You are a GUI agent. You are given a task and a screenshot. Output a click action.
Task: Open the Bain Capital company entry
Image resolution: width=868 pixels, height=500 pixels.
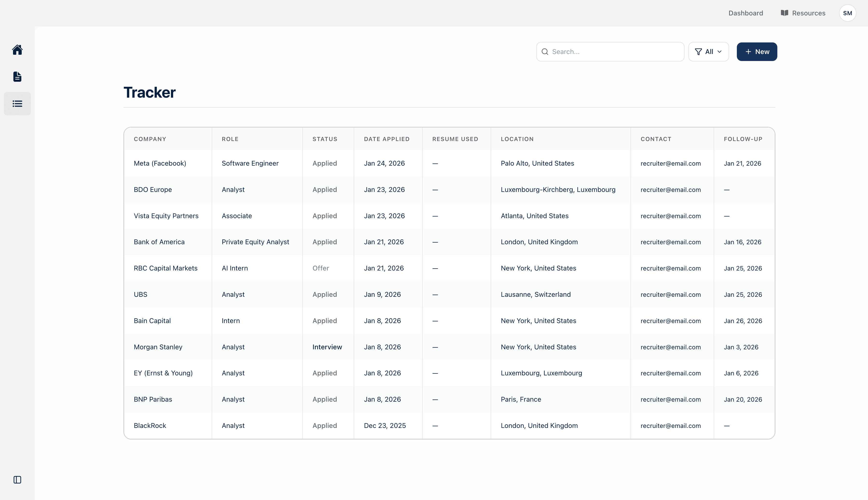tap(152, 321)
